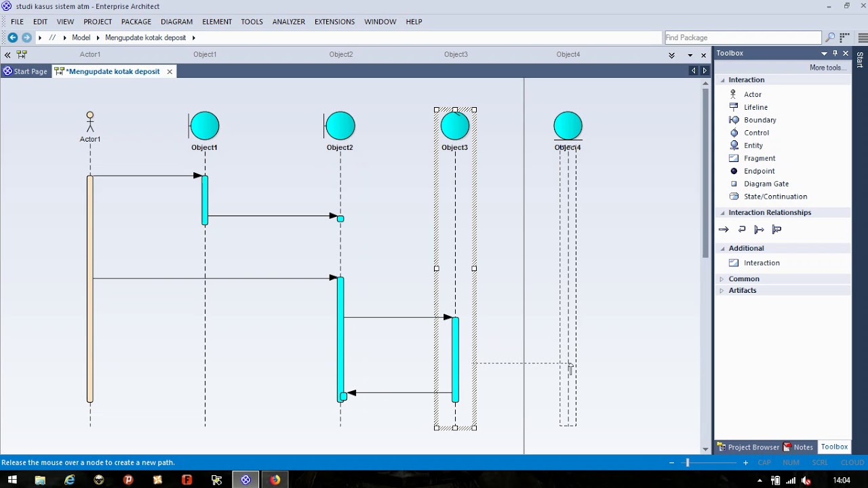Zoom in with the plus button
Viewport: 868px width, 488px height.
pyautogui.click(x=745, y=463)
